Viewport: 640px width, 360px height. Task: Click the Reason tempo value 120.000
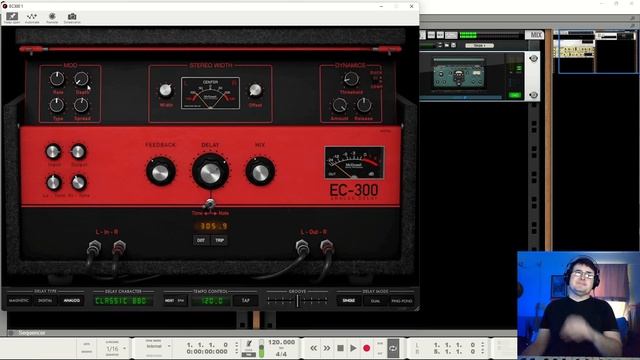point(281,342)
